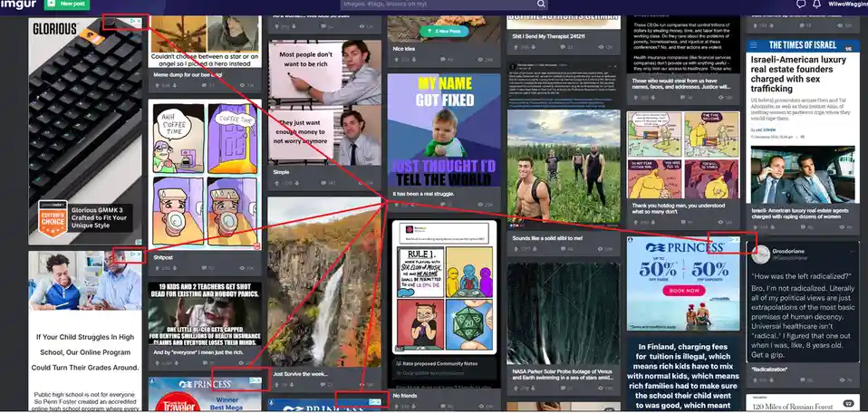This screenshot has width=868, height=413.
Task: Open the chat messages icon
Action: (800, 4)
